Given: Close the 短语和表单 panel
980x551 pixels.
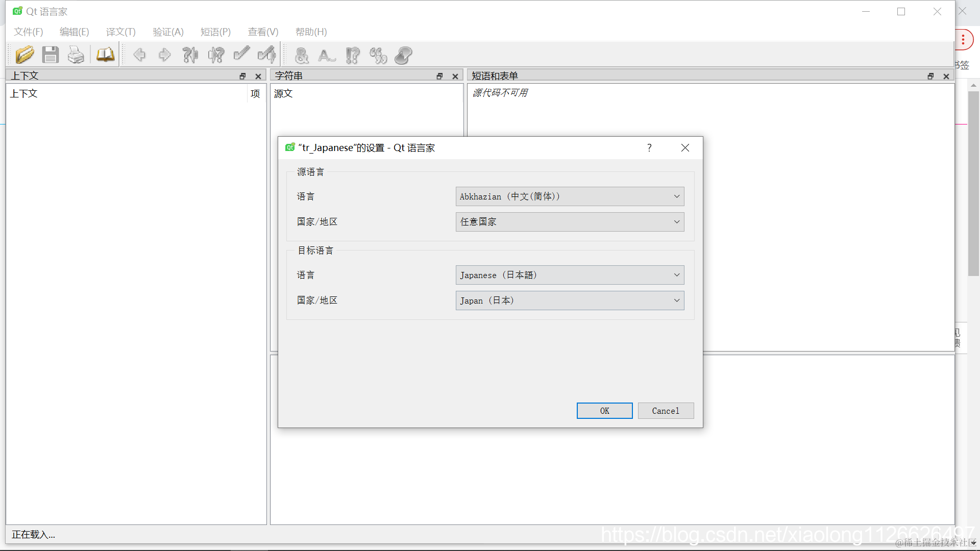Looking at the screenshot, I should point(946,76).
